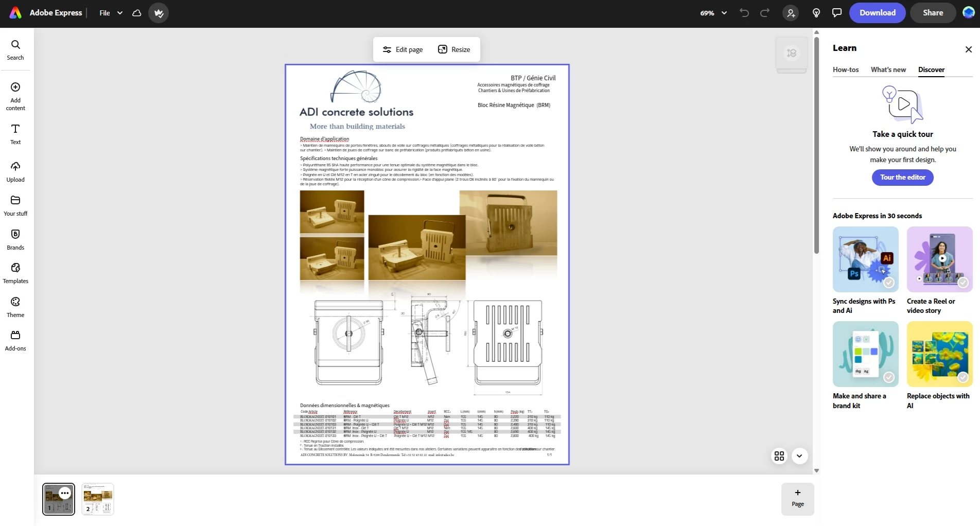Select the spiral staircase logo image

click(x=356, y=87)
